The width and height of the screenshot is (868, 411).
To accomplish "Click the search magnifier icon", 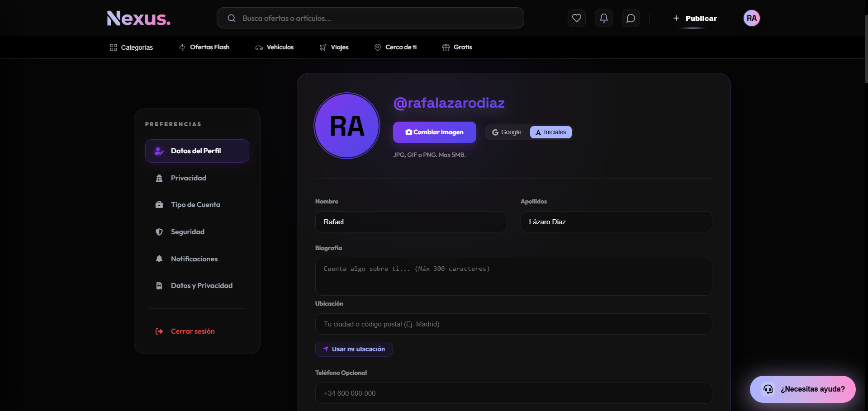I will pyautogui.click(x=232, y=18).
